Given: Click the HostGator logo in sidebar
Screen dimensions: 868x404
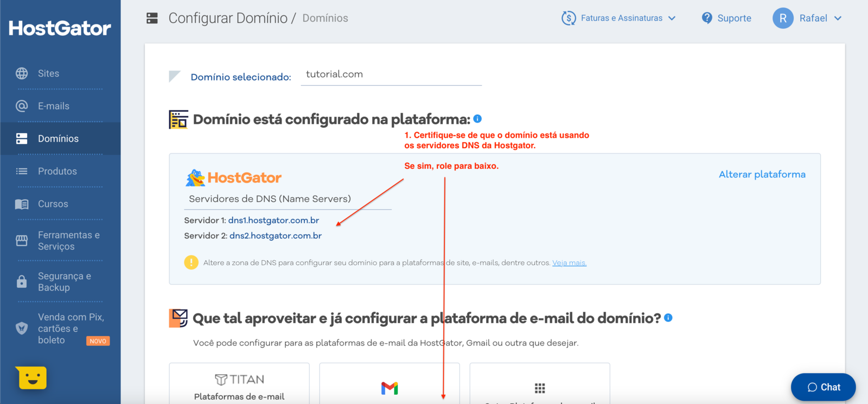Looking at the screenshot, I should coord(60,28).
